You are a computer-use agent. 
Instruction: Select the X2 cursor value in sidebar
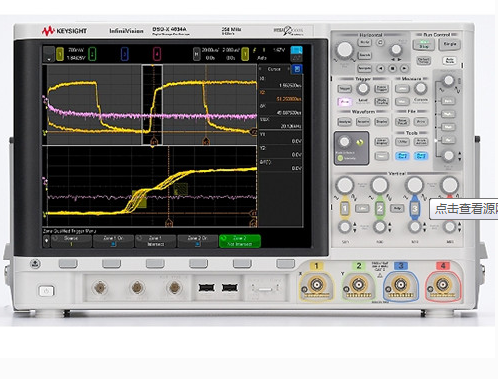[280, 96]
